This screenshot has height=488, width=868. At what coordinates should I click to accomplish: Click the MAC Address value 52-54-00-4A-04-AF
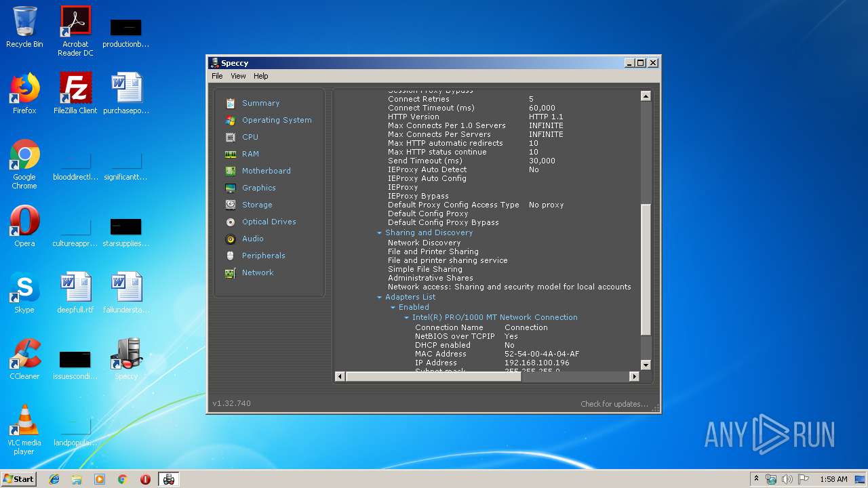tap(542, 354)
